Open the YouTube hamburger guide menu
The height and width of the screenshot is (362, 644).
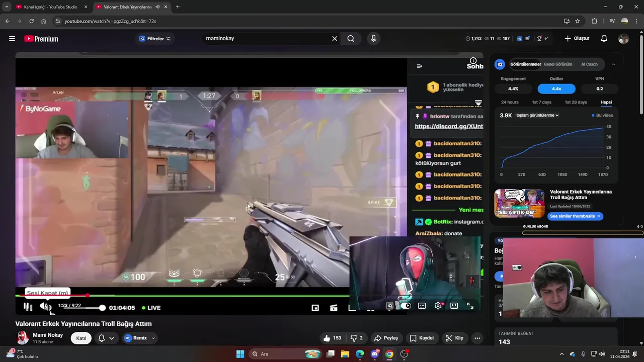tap(12, 39)
